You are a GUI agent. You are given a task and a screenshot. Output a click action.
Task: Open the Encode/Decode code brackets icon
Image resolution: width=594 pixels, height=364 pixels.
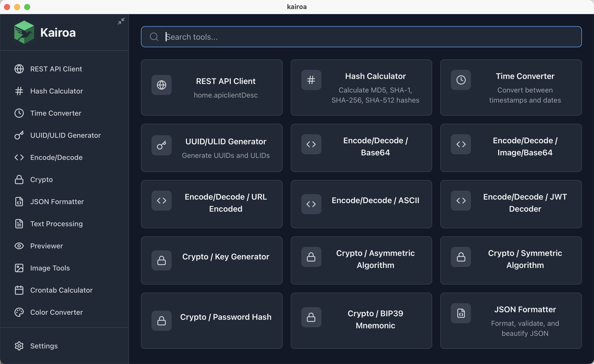coord(19,157)
